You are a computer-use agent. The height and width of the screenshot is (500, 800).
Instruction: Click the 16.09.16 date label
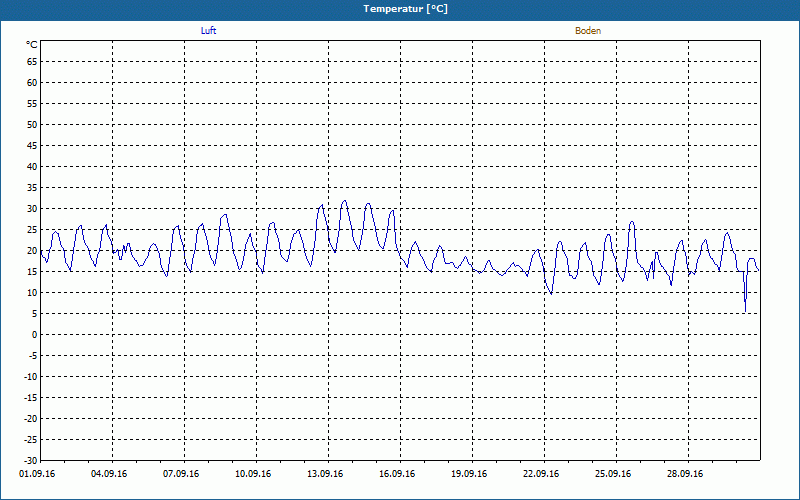397,474
